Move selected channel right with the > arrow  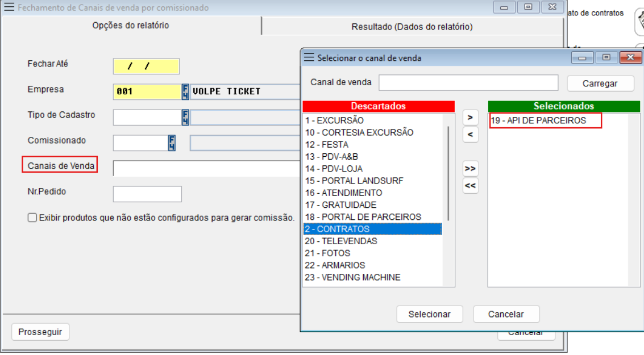coord(470,118)
